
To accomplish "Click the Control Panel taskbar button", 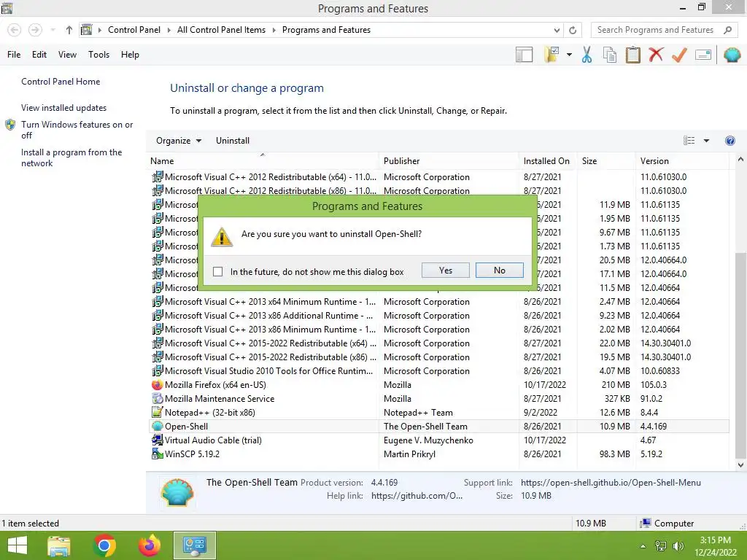I will point(195,545).
